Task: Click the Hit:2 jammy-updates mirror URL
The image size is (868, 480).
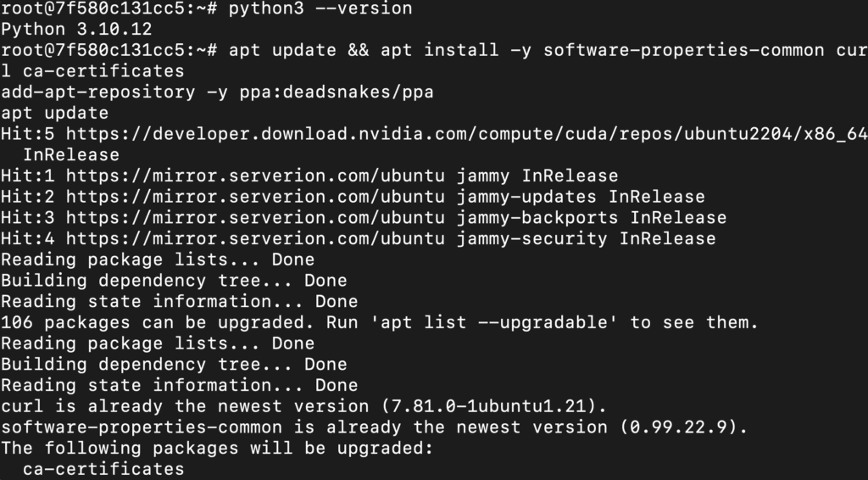Action: (256, 197)
